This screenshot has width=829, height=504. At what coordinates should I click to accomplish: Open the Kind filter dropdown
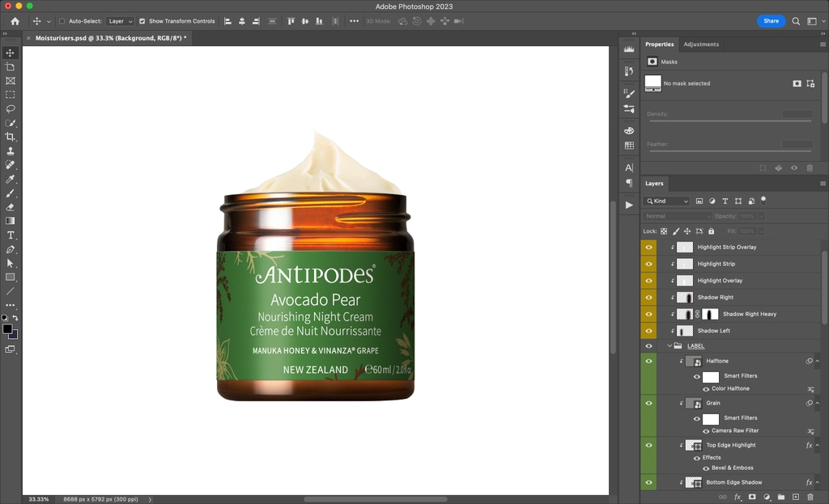[x=667, y=201]
